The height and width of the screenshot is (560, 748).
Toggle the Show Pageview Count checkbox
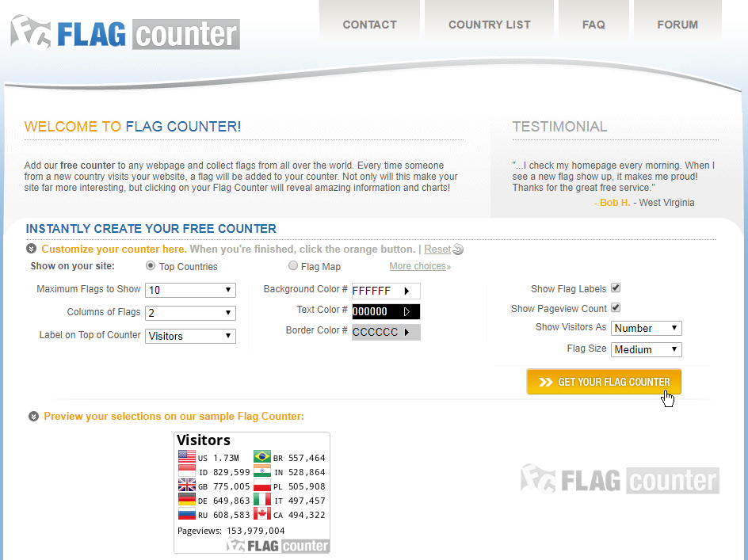(x=616, y=307)
